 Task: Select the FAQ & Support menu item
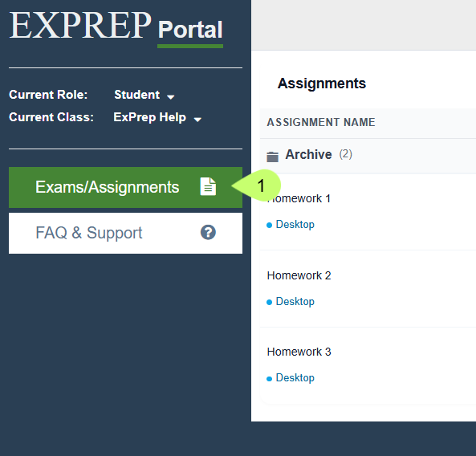(x=125, y=233)
